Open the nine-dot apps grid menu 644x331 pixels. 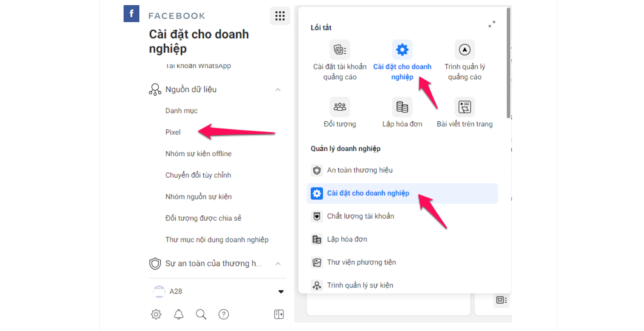[x=280, y=16]
